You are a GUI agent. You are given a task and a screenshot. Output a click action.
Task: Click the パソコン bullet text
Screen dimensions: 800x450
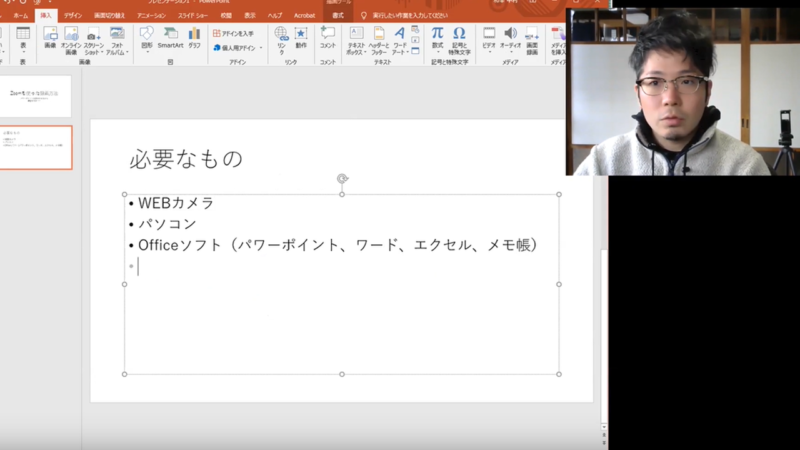pyautogui.click(x=167, y=224)
